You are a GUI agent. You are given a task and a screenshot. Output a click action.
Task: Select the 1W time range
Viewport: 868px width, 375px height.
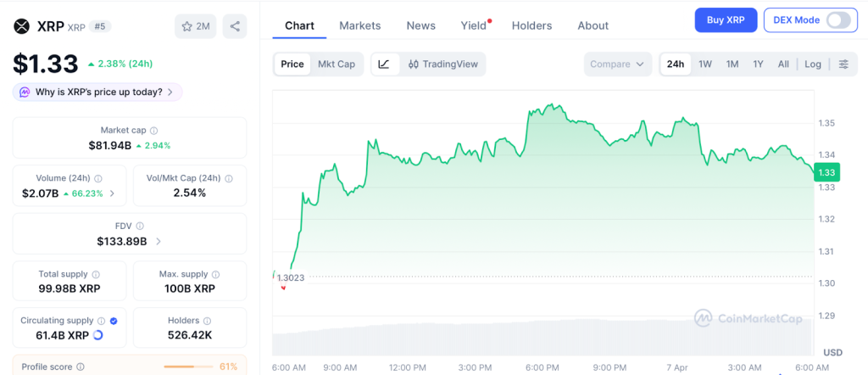[704, 64]
